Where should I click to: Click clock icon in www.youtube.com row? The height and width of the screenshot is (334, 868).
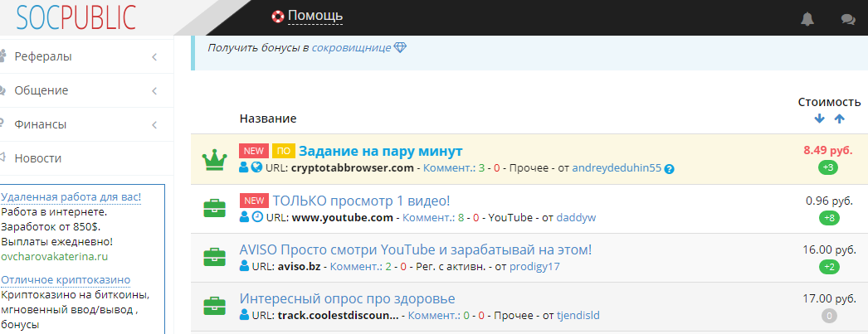(257, 217)
